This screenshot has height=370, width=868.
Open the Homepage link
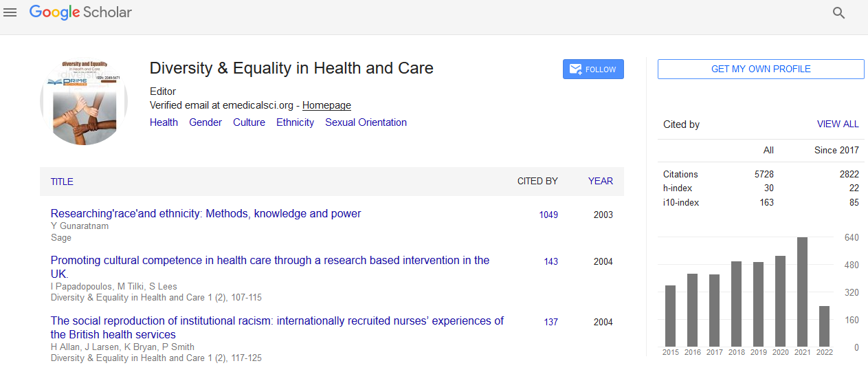[326, 105]
